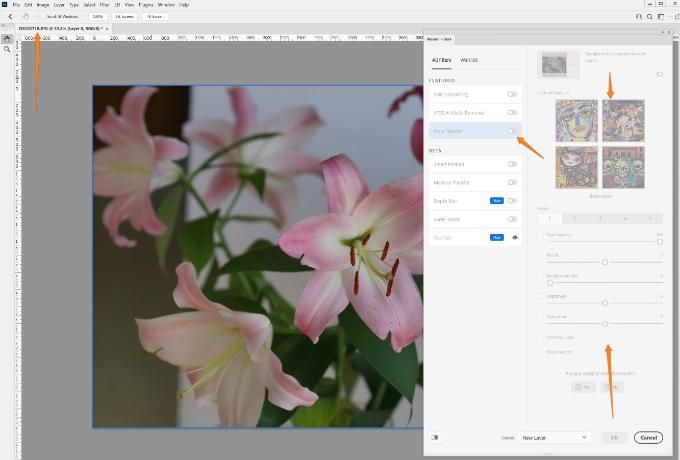Open the File menu

pyautogui.click(x=16, y=5)
